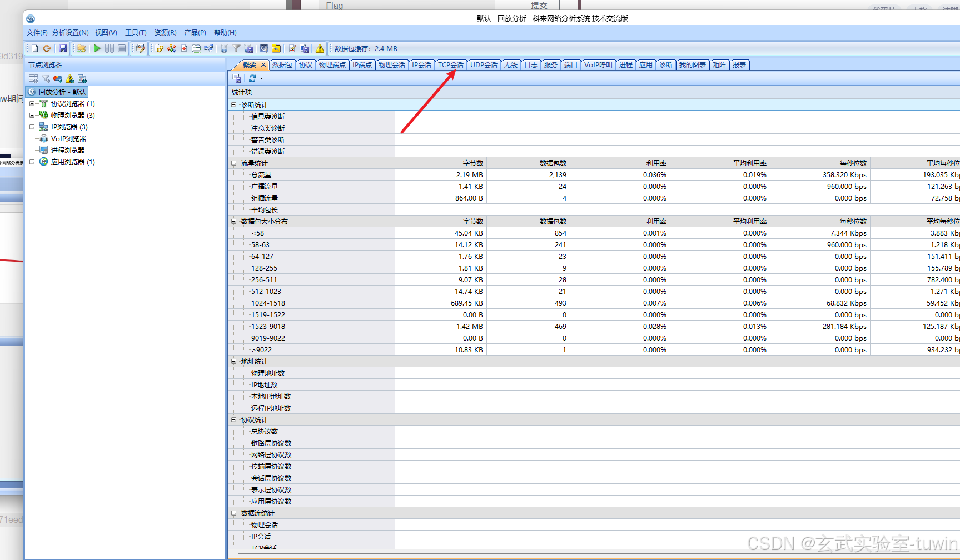
Task: Click the 应用层协议数 row
Action: click(x=594, y=501)
